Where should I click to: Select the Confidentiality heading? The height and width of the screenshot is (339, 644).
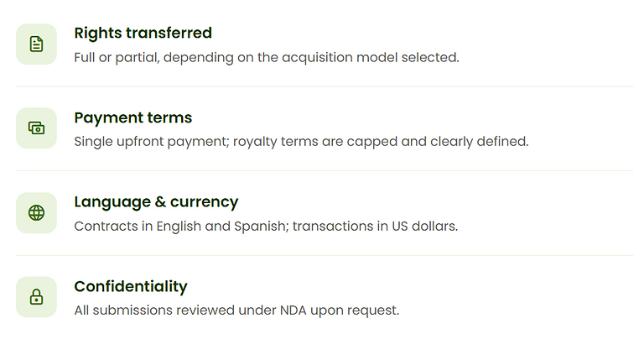tap(131, 286)
